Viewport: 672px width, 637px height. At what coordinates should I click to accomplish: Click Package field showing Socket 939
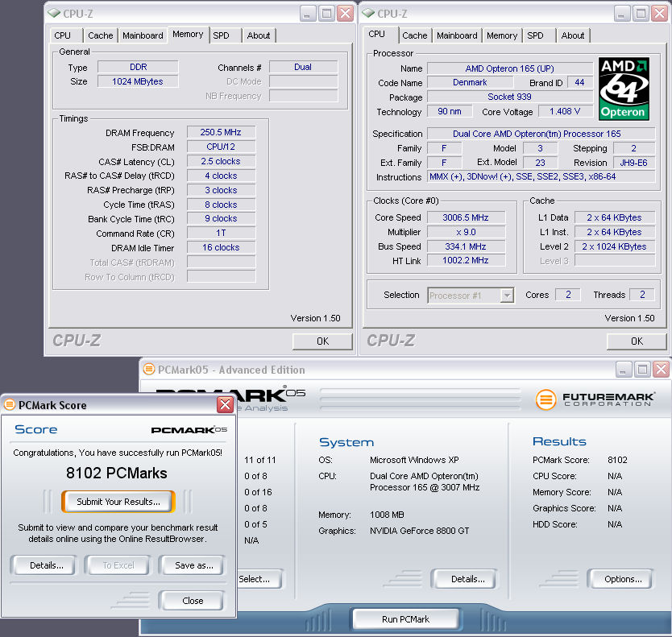click(509, 97)
